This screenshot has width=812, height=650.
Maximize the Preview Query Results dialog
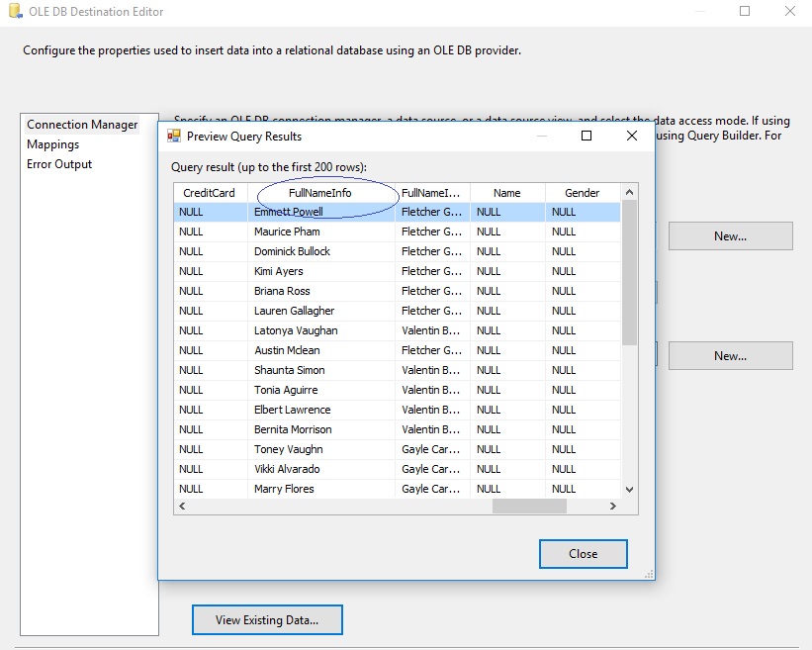586,136
